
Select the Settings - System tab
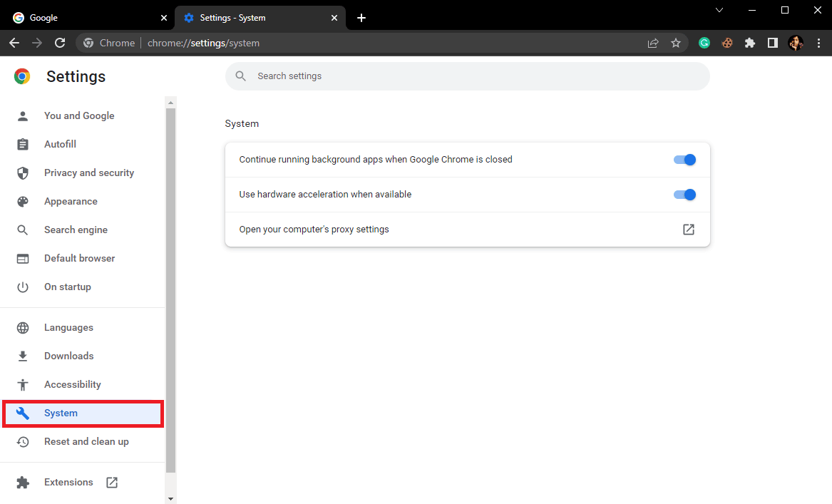pos(260,18)
